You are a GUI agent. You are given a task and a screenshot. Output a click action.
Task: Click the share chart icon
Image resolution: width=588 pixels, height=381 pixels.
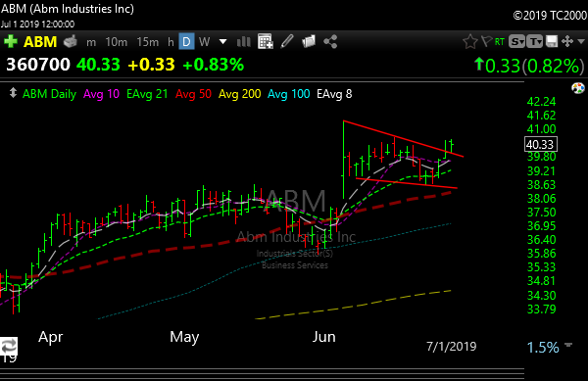pos(330,41)
